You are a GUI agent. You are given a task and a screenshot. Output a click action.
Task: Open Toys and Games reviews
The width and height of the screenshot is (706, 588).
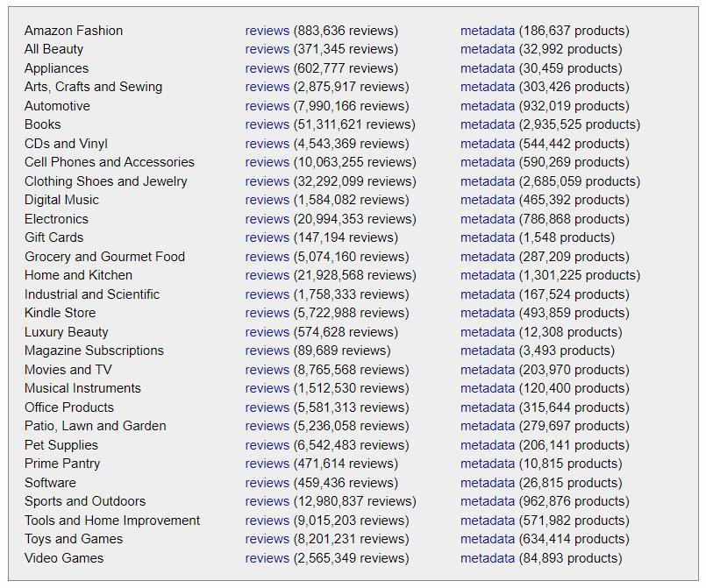coord(267,539)
